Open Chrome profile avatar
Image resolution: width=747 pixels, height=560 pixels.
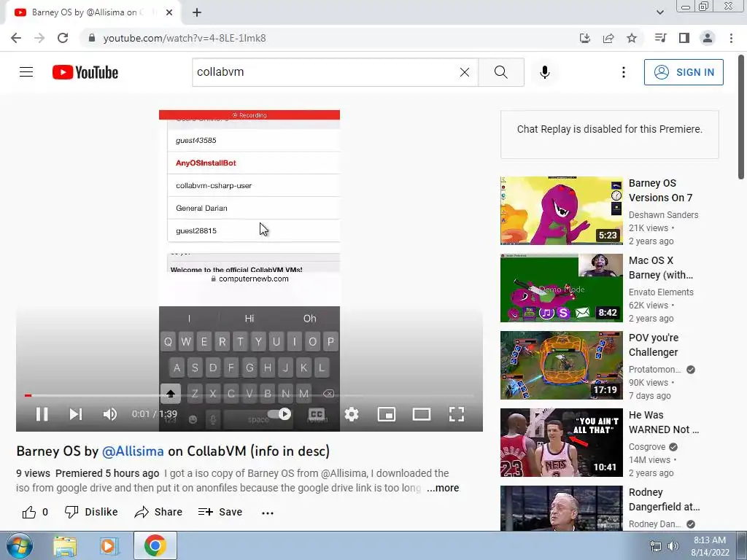(x=708, y=38)
